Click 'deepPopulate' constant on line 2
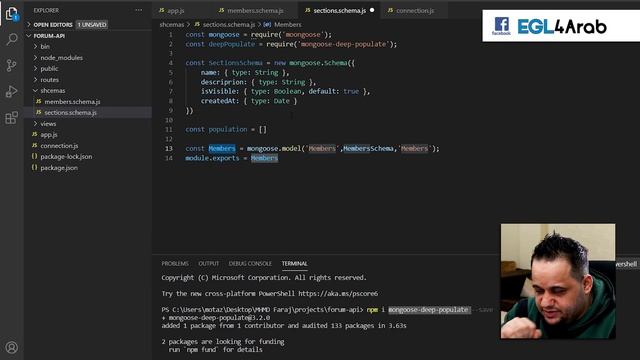 tap(231, 44)
